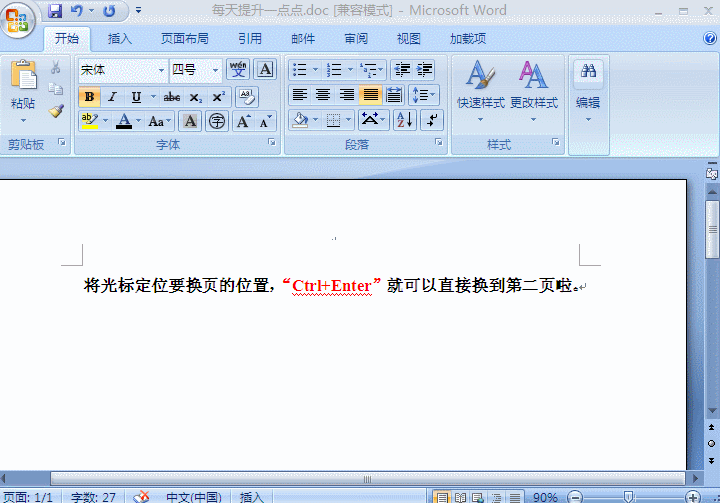The image size is (720, 503).
Task: Copy selection with copy icon
Action: click(56, 89)
